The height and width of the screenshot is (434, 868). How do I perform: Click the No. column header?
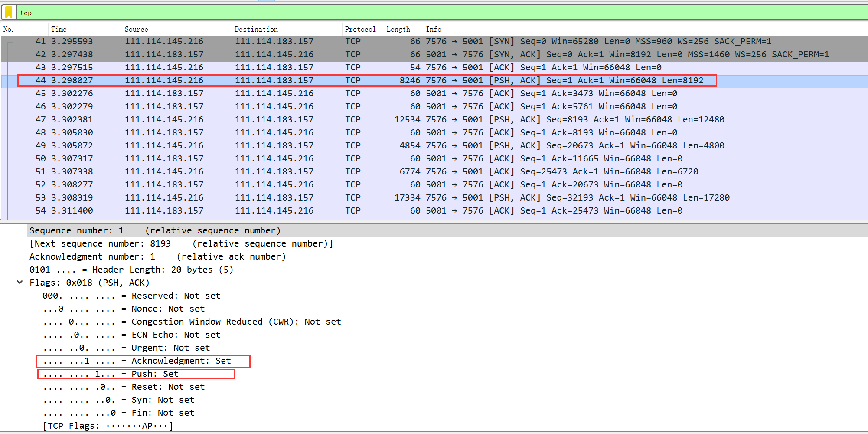pyautogui.click(x=9, y=29)
